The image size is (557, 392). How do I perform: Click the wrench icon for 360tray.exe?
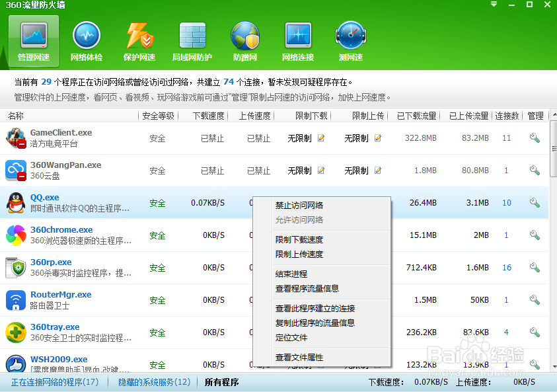535,333
